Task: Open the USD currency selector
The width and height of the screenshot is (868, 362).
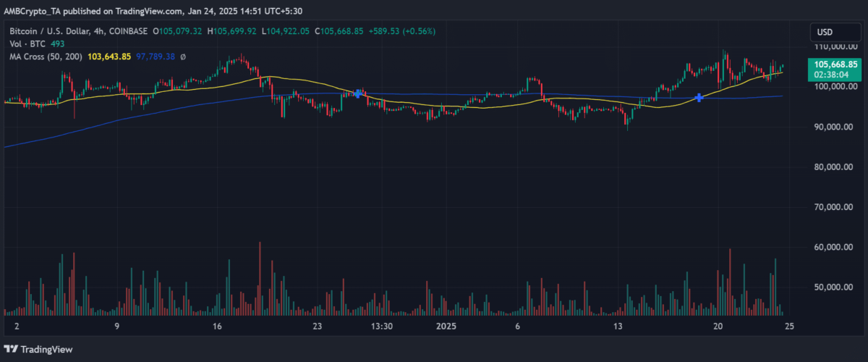Action: (x=826, y=32)
